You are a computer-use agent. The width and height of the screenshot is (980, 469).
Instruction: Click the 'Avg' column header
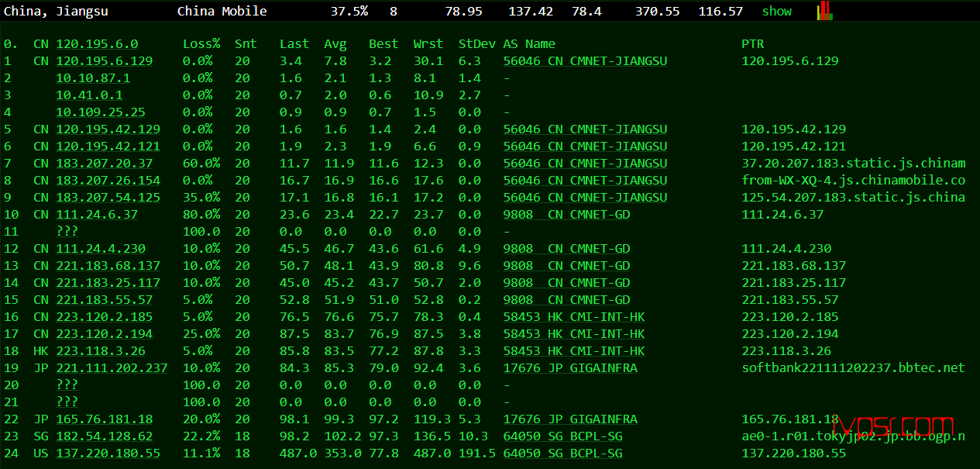coord(335,44)
